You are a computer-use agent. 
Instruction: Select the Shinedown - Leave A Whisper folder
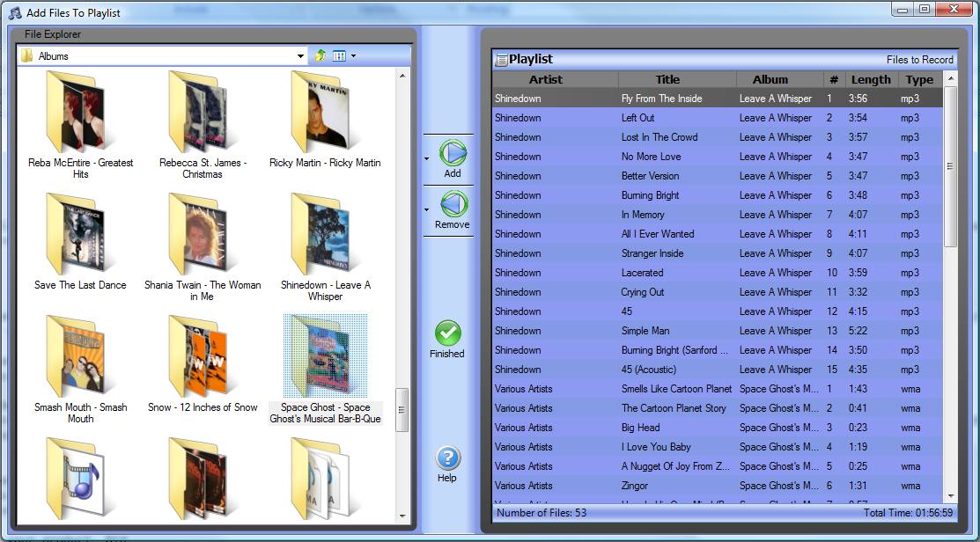pyautogui.click(x=325, y=235)
